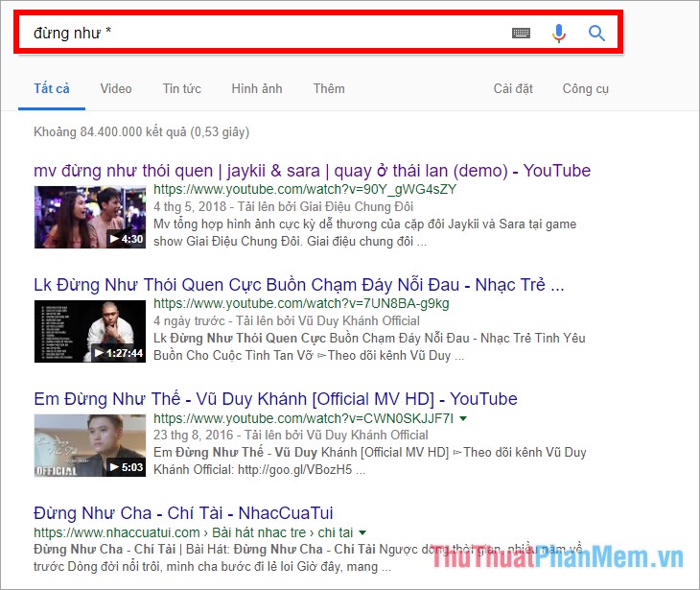Click the URL youtube.com/watch?v=90Y_gWG4sZY
The image size is (700, 590).
tap(305, 189)
